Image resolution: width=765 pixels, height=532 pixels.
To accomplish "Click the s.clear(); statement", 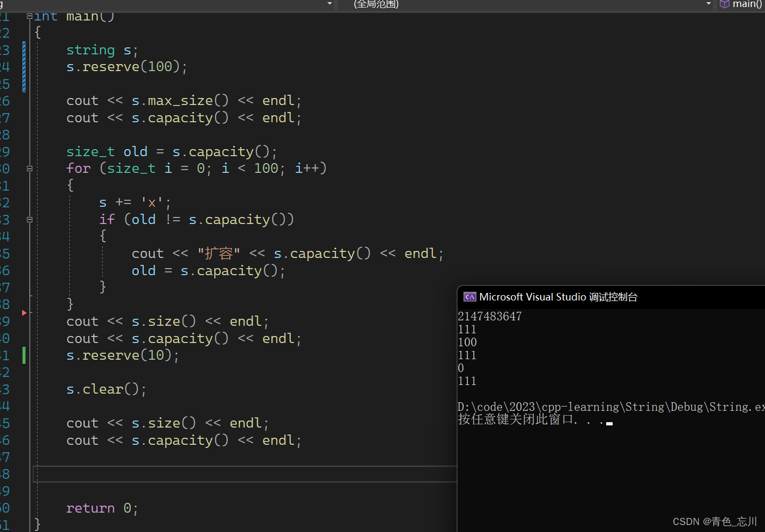I will click(107, 389).
